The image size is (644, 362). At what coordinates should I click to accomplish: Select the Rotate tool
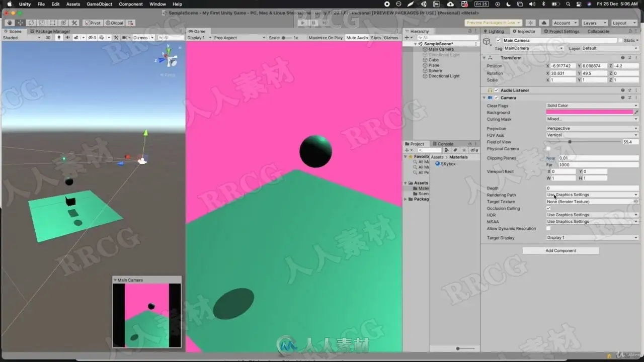coord(31,23)
